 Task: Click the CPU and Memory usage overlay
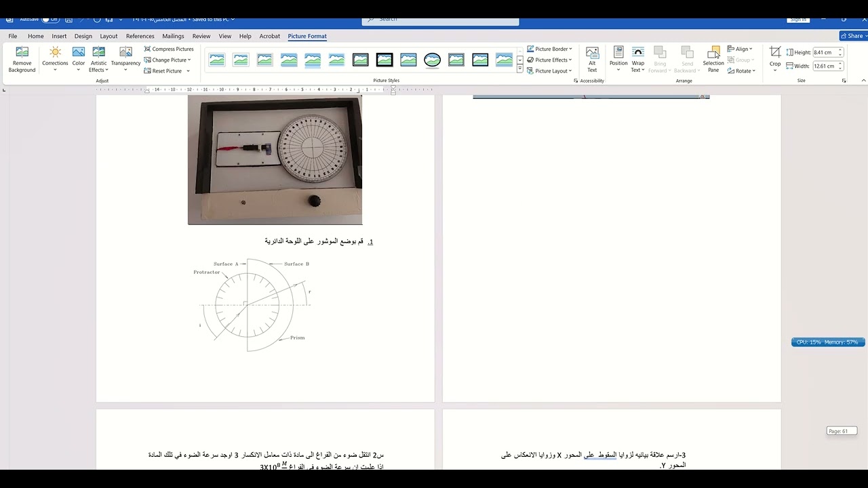[x=828, y=342]
